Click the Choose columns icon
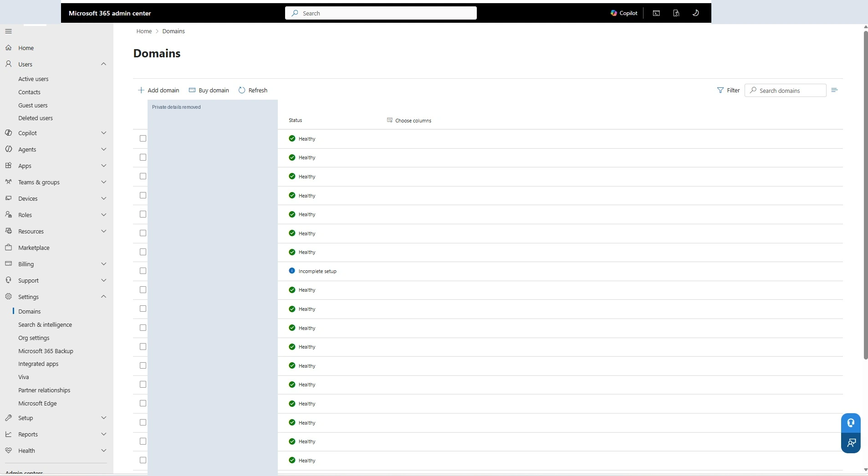The height and width of the screenshot is (476, 868). tap(390, 120)
